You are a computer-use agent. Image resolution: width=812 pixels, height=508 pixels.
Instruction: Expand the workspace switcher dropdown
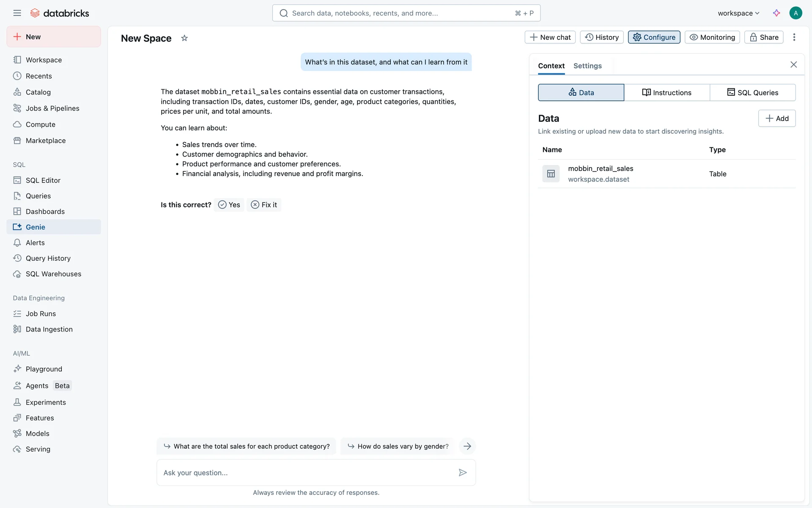click(738, 13)
